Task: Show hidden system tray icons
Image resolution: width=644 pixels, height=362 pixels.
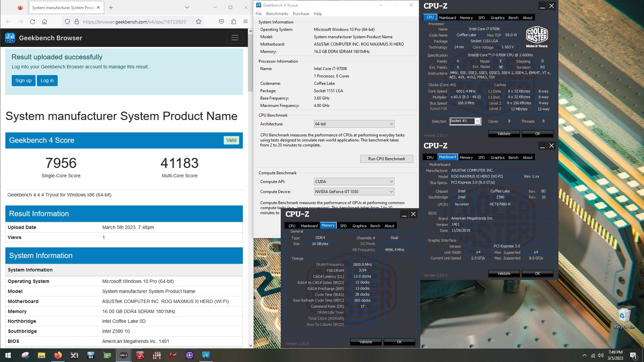Action: click(x=585, y=355)
